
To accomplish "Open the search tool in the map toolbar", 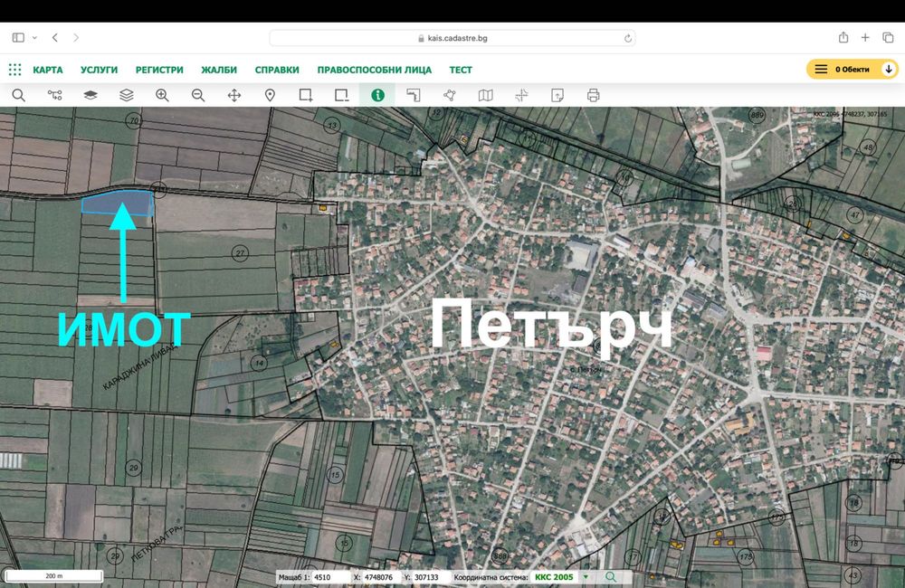I will [x=18, y=95].
